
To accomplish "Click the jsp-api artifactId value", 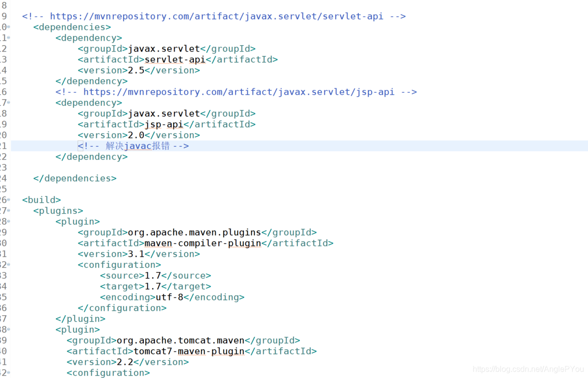I will pos(164,125).
